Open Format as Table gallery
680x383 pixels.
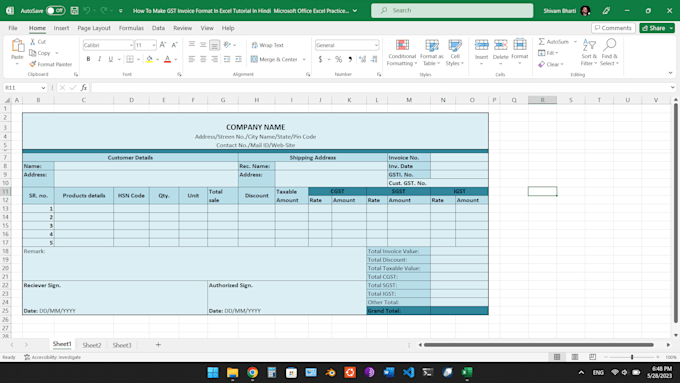(x=432, y=52)
